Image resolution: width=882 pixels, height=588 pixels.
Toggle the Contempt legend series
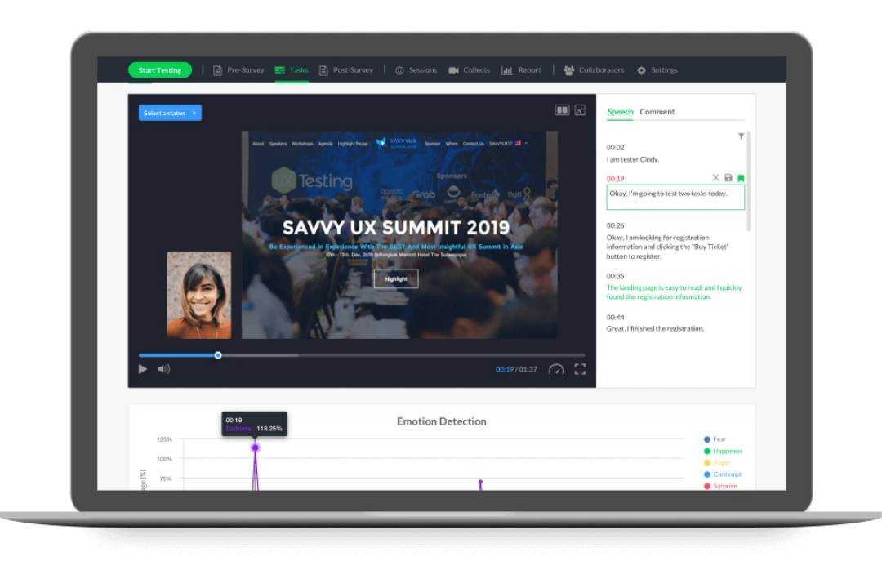723,474
